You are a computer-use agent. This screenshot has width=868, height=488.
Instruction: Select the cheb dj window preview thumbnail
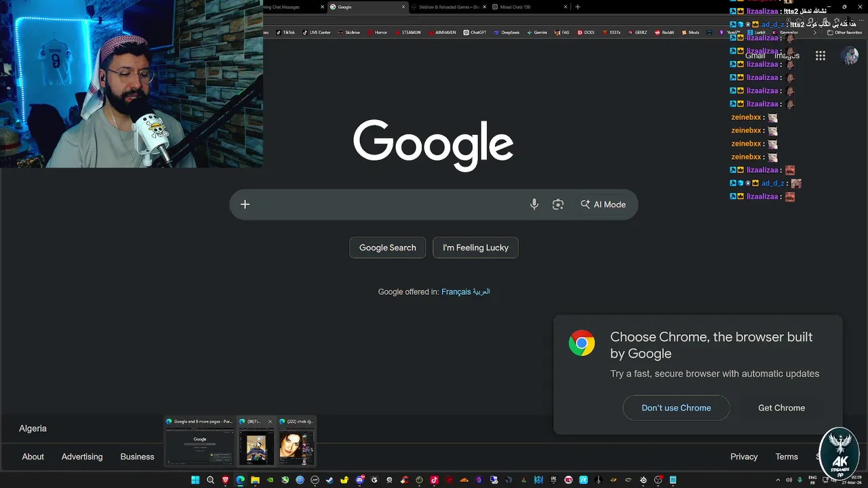click(296, 441)
